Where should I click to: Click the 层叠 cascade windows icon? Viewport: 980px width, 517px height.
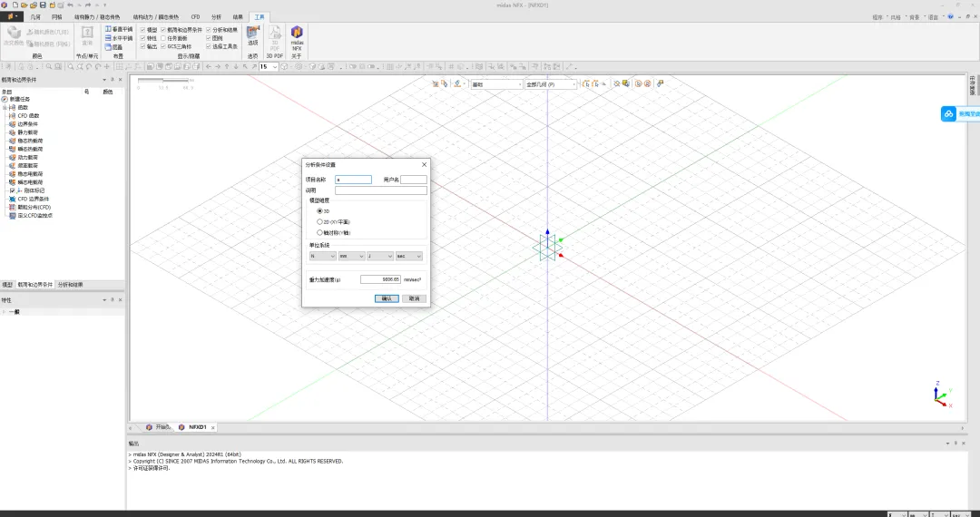108,47
